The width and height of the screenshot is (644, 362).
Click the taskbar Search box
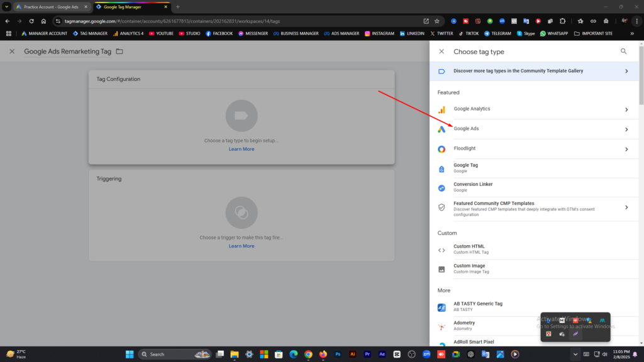(x=174, y=354)
